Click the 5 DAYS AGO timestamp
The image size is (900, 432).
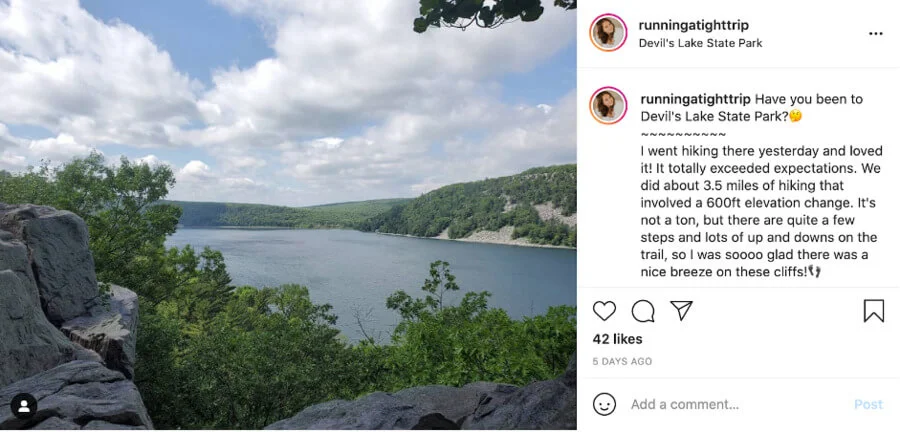point(622,361)
